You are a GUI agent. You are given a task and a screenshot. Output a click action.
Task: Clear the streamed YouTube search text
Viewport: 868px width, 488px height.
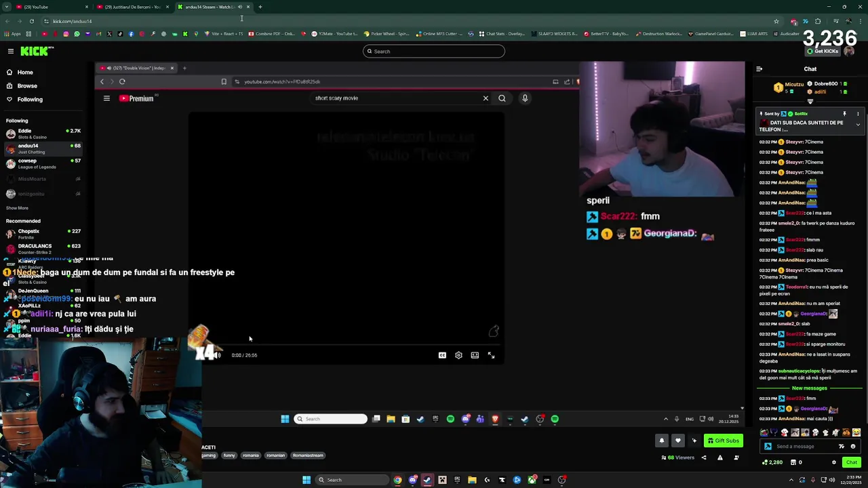click(486, 98)
